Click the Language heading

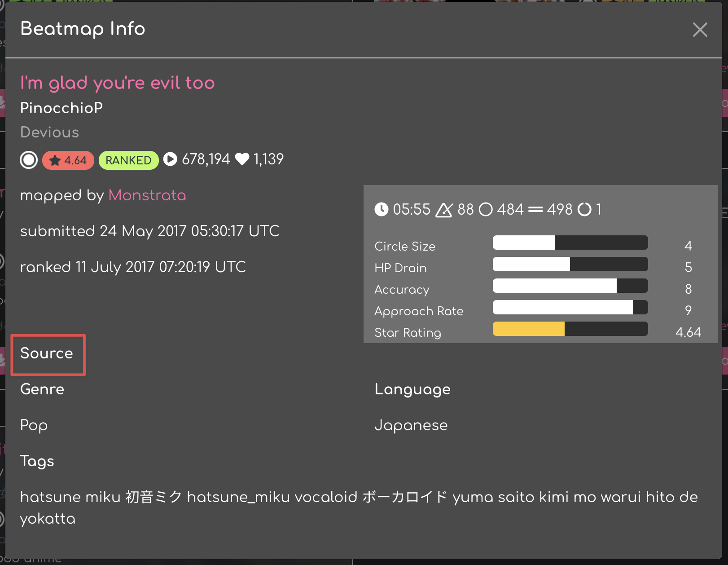pyautogui.click(x=412, y=389)
